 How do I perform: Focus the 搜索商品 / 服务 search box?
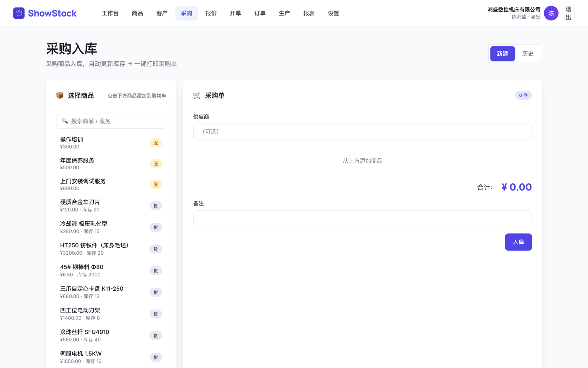click(111, 121)
